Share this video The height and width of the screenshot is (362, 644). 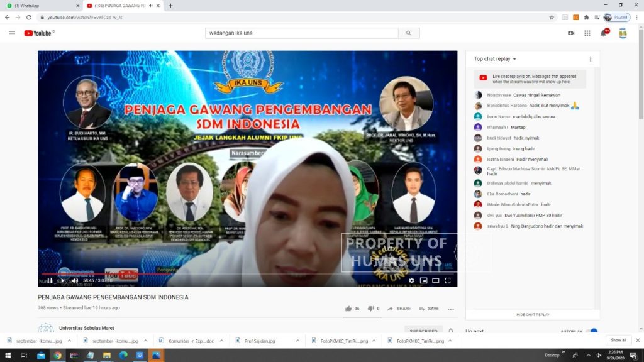[399, 309]
